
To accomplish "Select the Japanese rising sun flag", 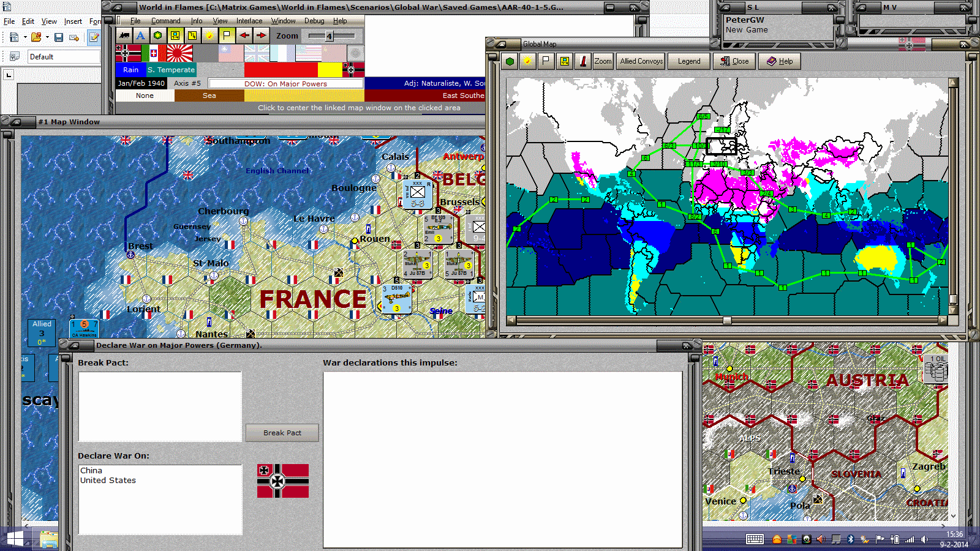I will point(179,53).
